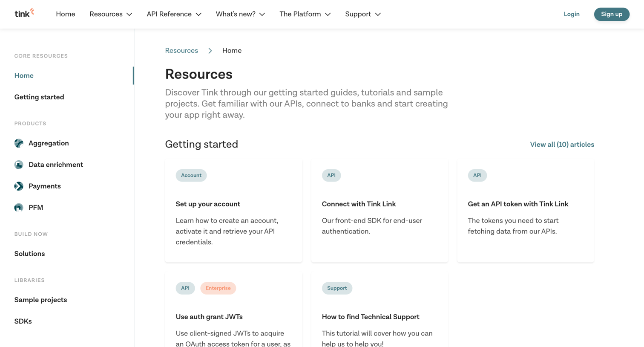Click the PFM product icon

(19, 208)
